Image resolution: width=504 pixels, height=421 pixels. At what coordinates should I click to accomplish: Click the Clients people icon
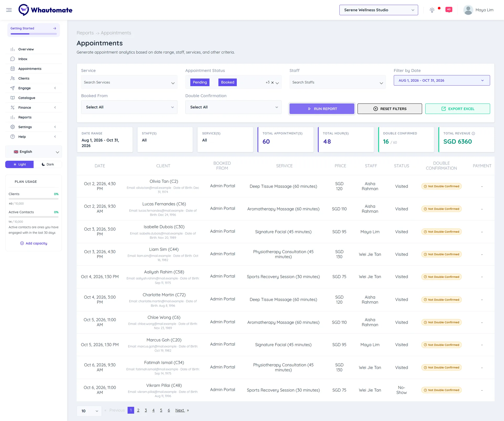[12, 79]
